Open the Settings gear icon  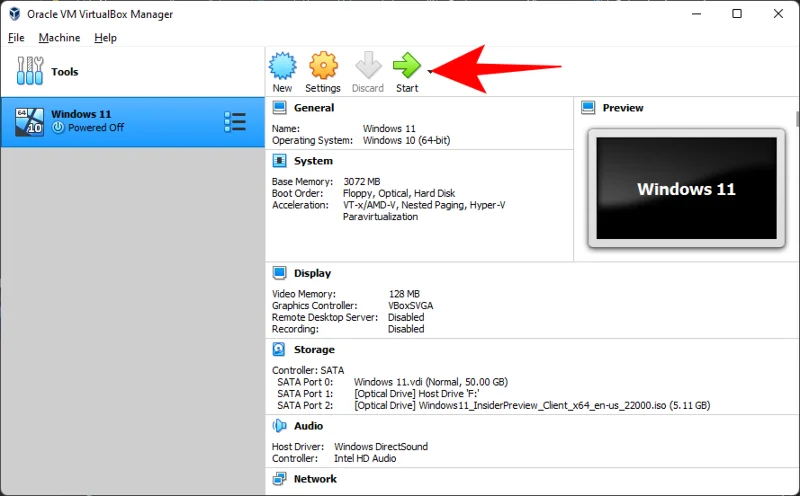323,66
